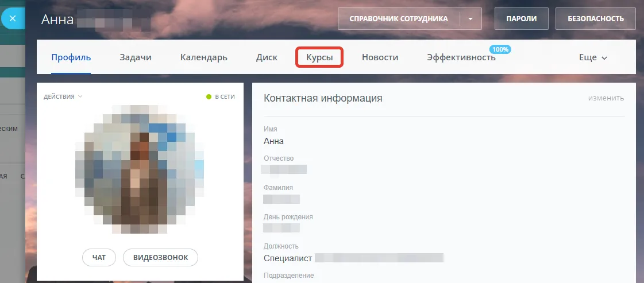
Task: Start a chat with the Чат button
Action: [x=99, y=257]
